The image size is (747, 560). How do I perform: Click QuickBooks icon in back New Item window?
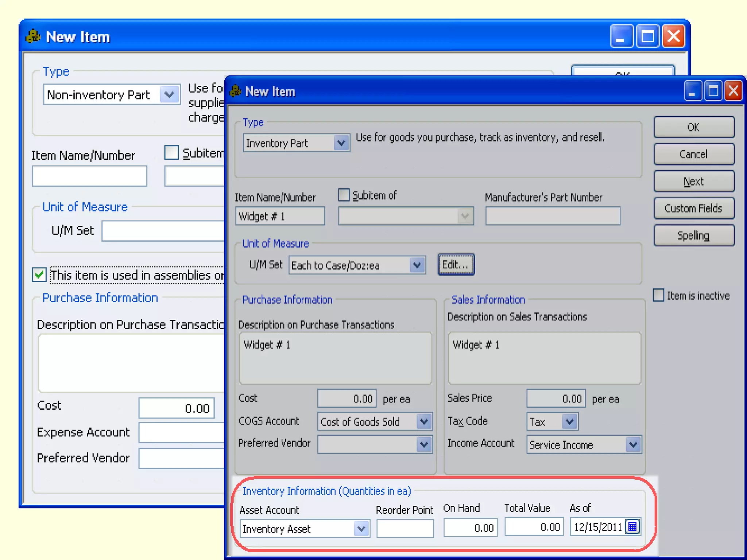(33, 36)
